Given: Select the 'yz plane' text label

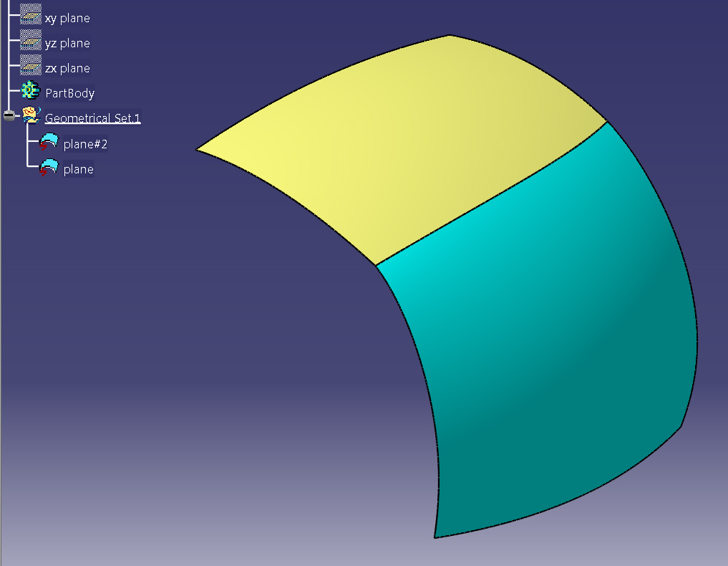Looking at the screenshot, I should coord(67,43).
